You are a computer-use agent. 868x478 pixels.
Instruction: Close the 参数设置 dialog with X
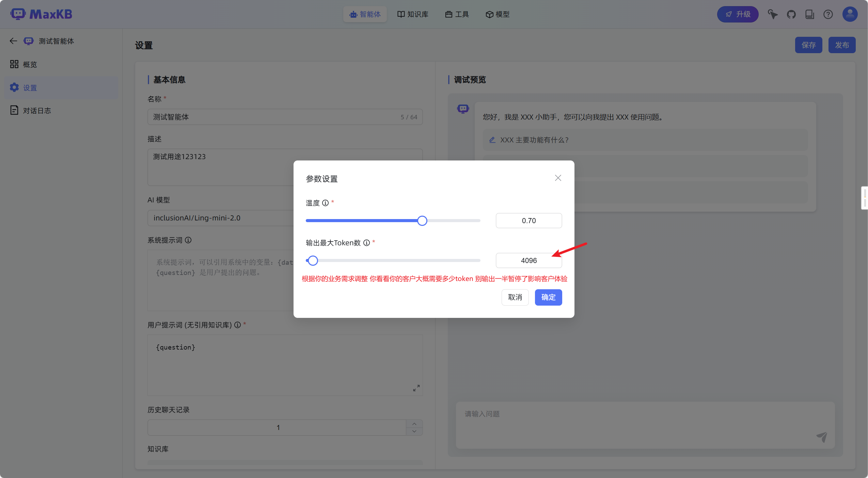558,178
